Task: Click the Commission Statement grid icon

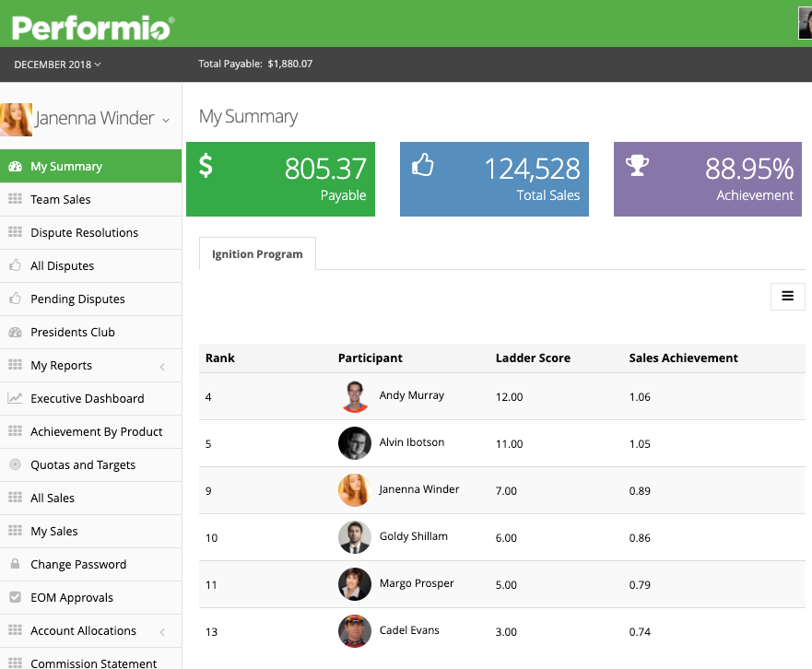Action: [15, 663]
